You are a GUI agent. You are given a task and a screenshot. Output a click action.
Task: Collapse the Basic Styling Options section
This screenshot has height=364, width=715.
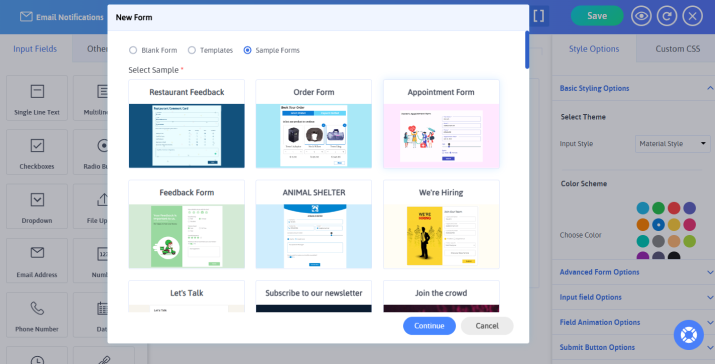pos(633,88)
